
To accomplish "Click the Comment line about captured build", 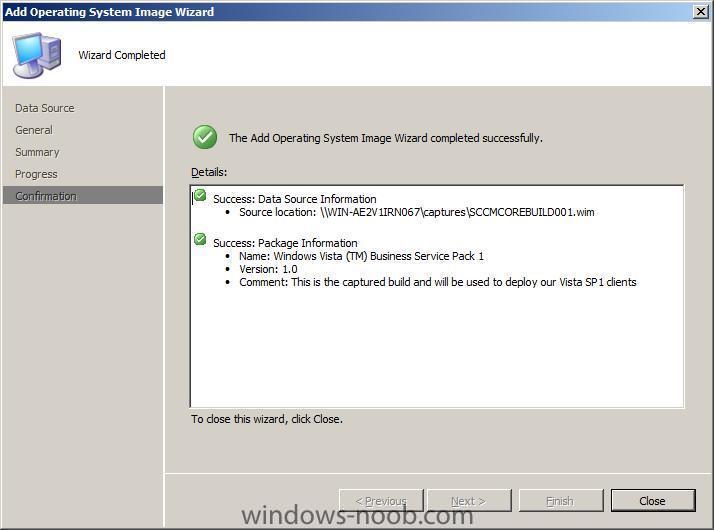I will click(x=438, y=282).
